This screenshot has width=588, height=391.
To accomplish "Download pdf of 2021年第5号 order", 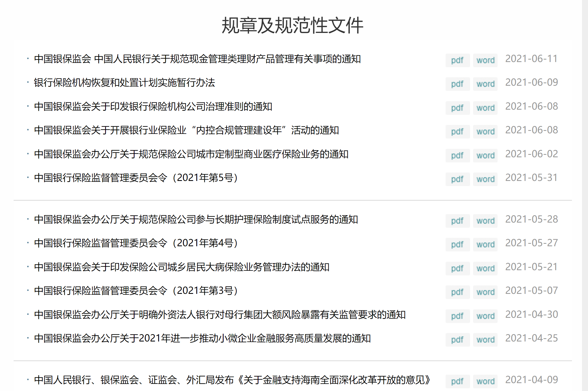I will (x=458, y=179).
